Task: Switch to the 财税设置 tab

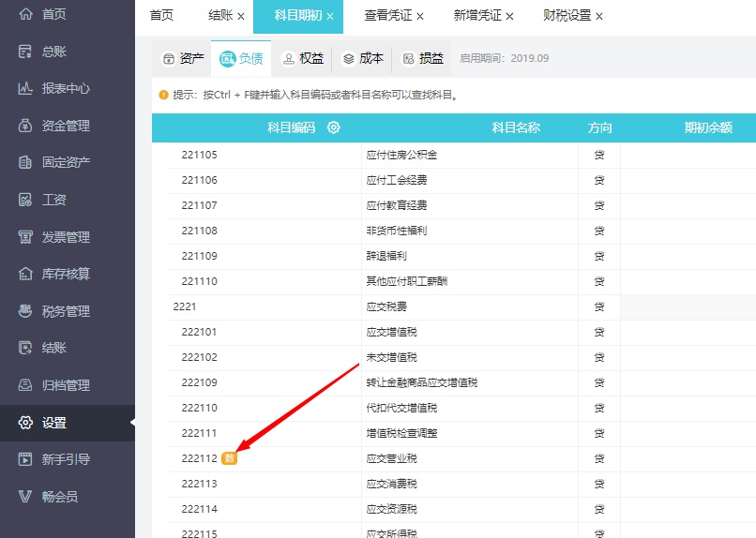Action: pyautogui.click(x=567, y=15)
